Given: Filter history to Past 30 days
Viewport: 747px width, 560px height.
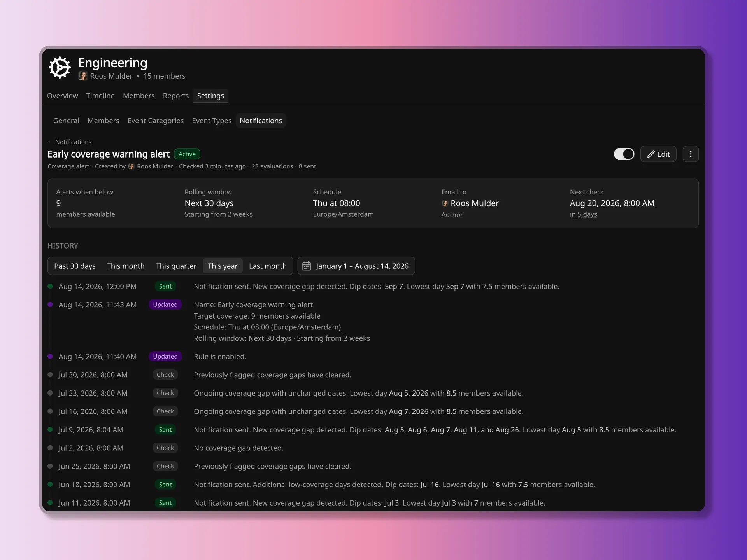Looking at the screenshot, I should [75, 266].
